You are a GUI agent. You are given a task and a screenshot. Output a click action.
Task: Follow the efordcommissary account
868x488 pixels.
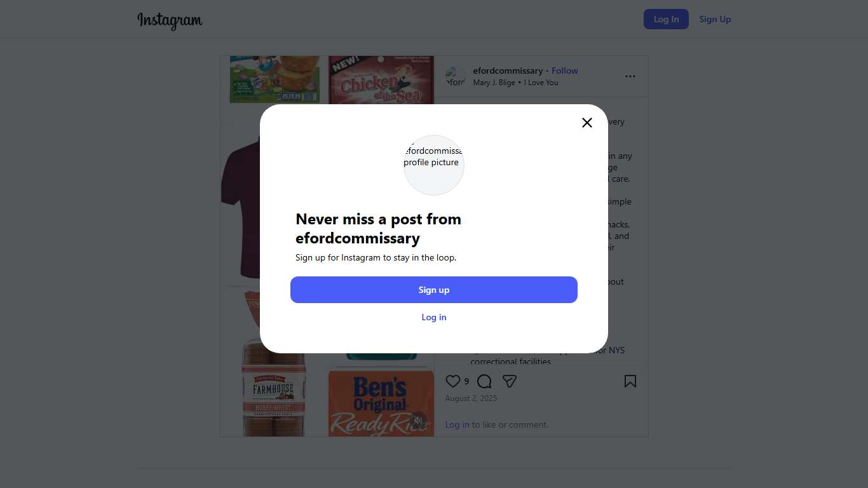click(x=565, y=71)
